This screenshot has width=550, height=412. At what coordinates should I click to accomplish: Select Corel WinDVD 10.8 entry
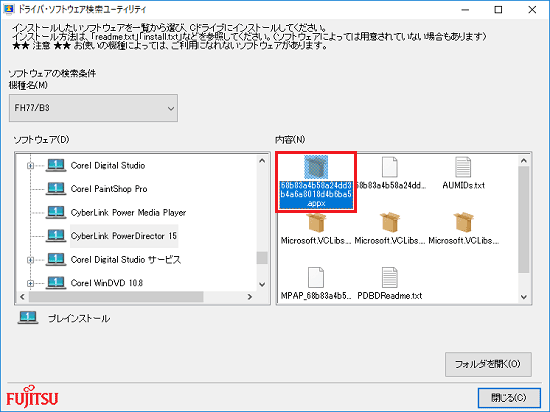[x=107, y=283]
